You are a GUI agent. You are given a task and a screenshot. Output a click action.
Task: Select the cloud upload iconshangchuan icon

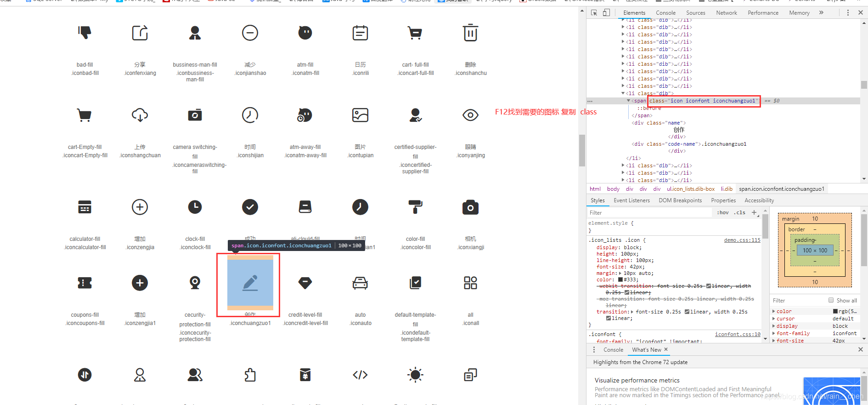140,115
